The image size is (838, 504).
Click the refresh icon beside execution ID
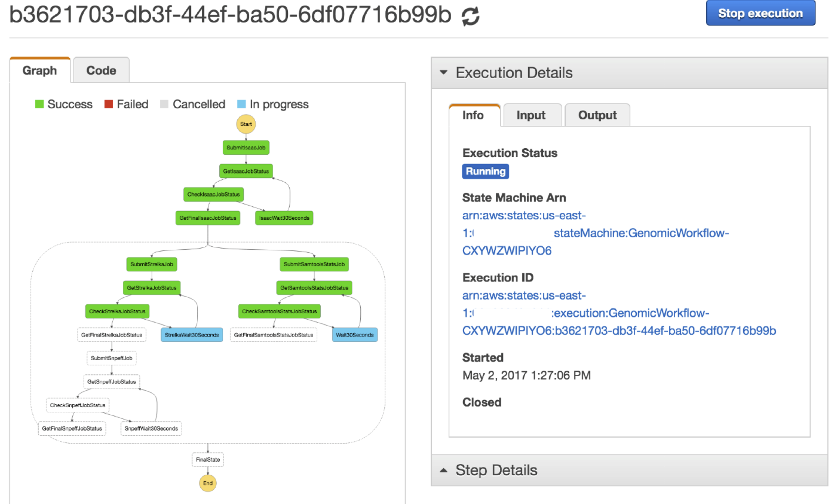pos(470,17)
